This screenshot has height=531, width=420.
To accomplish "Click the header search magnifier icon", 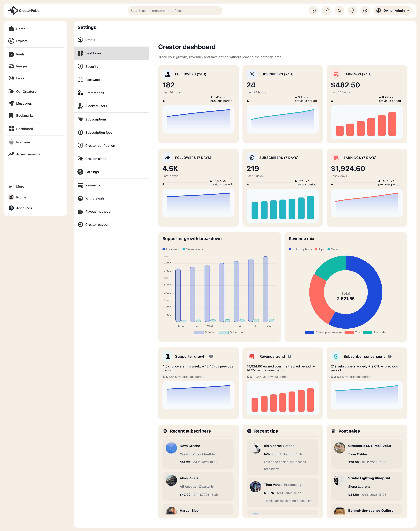I will click(x=339, y=11).
